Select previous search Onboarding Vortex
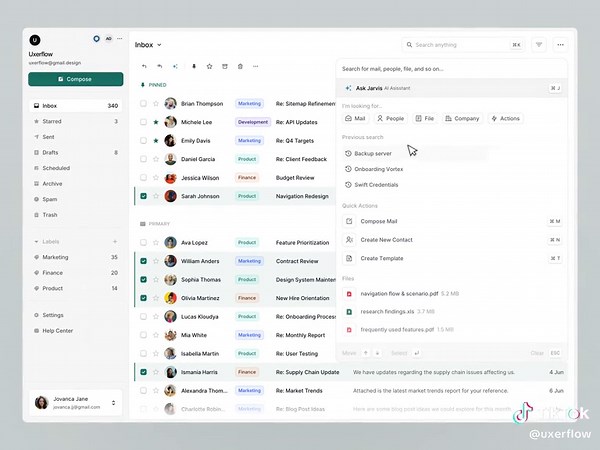 click(374, 169)
